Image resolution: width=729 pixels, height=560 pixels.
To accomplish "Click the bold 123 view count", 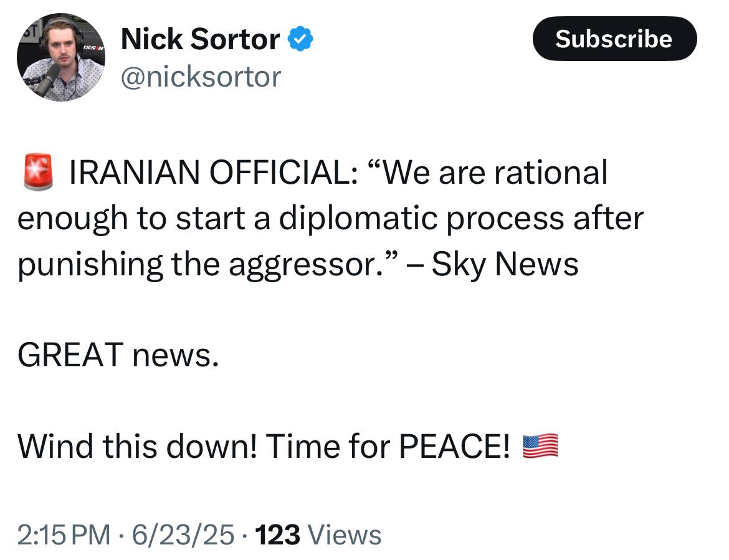I will (x=277, y=534).
